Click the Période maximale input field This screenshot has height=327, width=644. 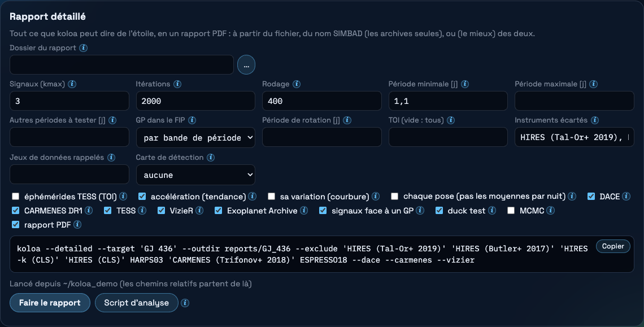574,101
